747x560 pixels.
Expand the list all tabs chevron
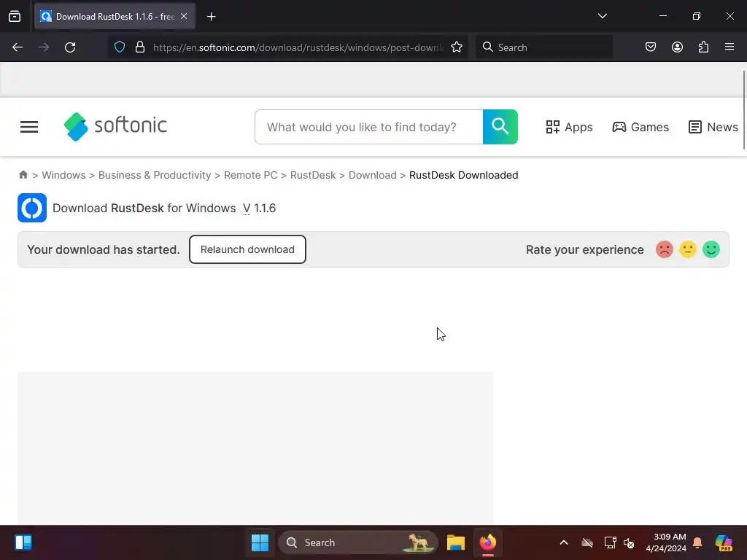pyautogui.click(x=602, y=16)
